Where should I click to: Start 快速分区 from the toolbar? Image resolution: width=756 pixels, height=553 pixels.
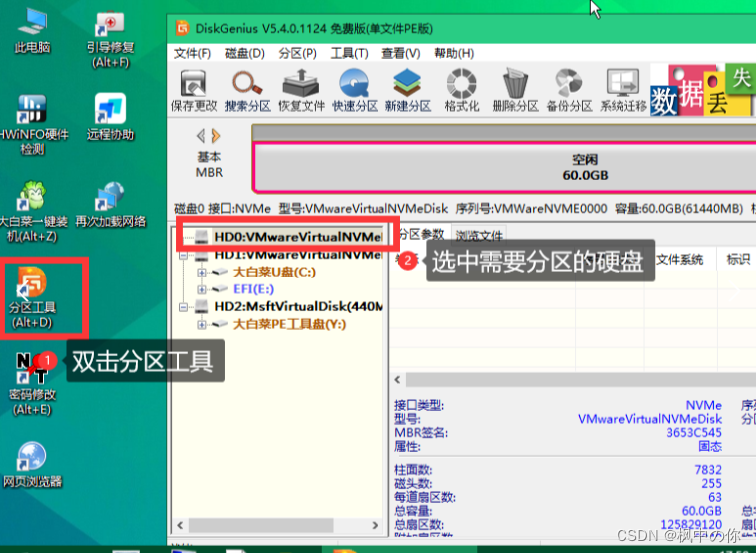pyautogui.click(x=355, y=90)
